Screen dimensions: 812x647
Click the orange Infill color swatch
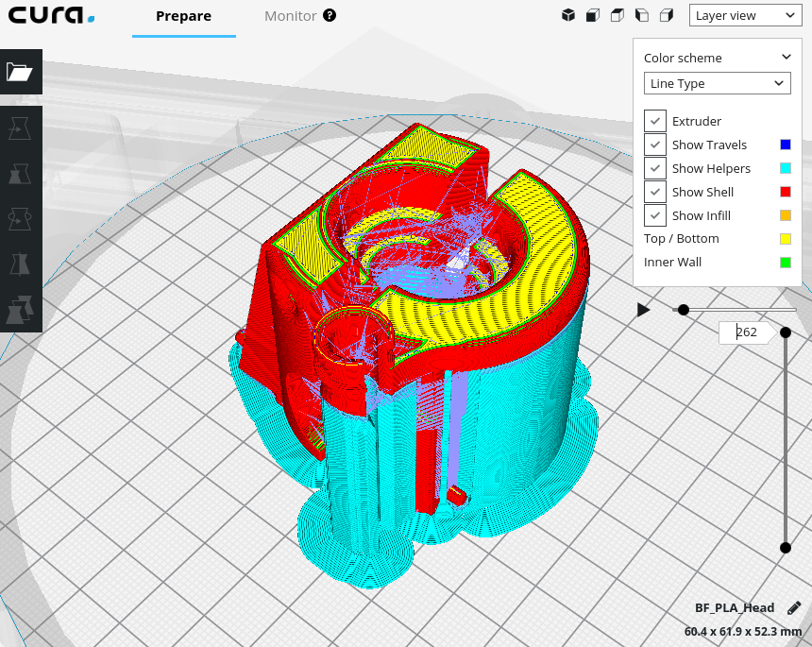tap(785, 215)
